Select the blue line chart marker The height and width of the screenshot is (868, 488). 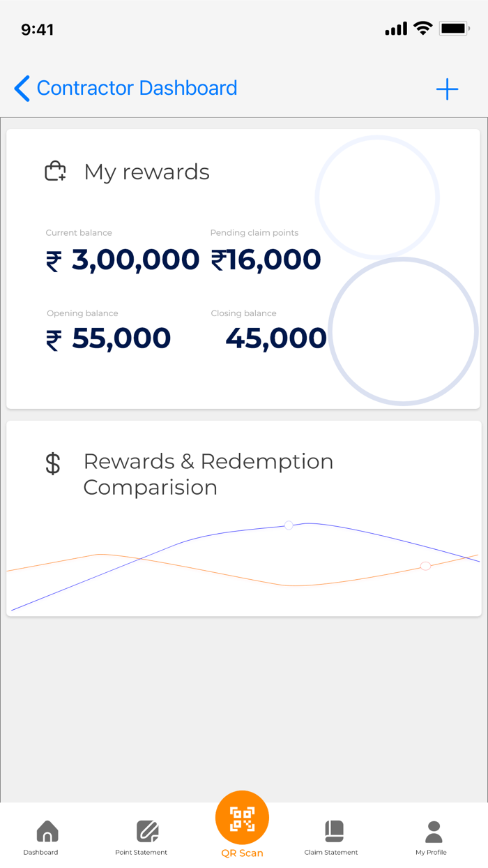point(289,525)
